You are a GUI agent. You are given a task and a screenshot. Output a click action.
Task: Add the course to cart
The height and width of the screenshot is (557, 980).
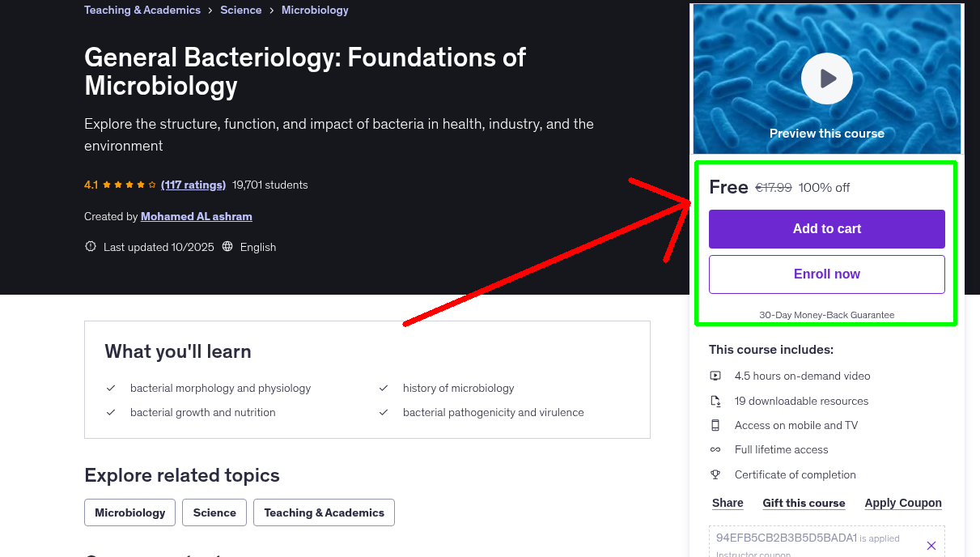[x=826, y=229]
